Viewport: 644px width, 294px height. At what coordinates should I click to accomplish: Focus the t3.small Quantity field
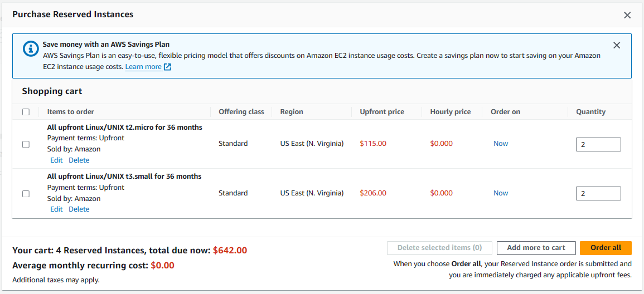pyautogui.click(x=598, y=194)
